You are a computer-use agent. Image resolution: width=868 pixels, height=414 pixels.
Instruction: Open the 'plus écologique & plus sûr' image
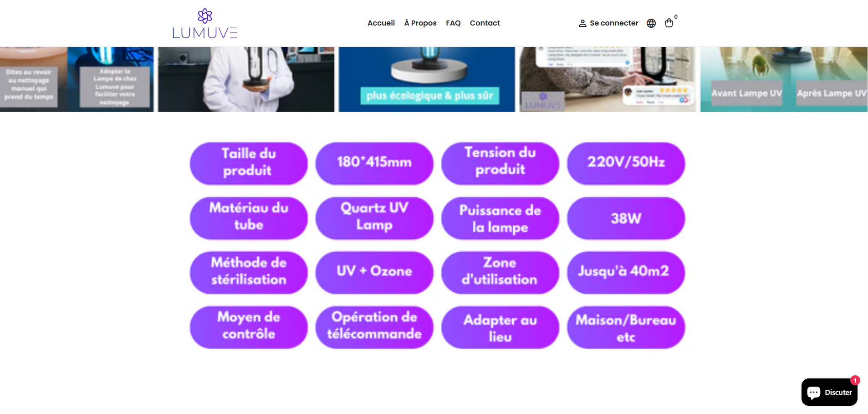tap(427, 79)
